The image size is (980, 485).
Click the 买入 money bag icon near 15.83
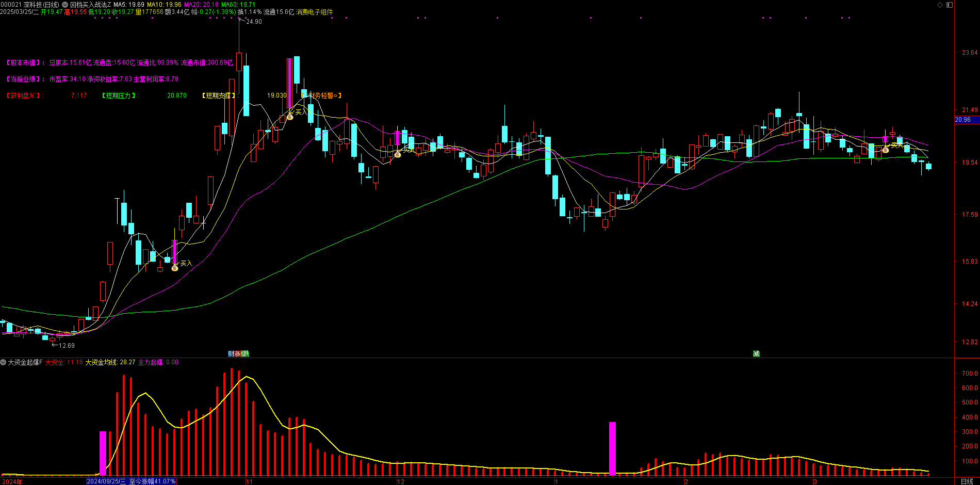(x=175, y=267)
